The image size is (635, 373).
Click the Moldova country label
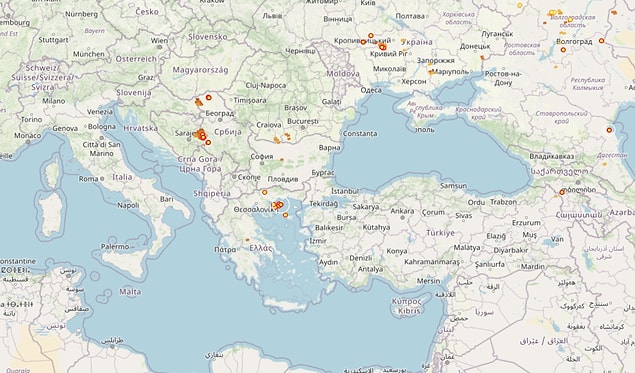(343, 74)
